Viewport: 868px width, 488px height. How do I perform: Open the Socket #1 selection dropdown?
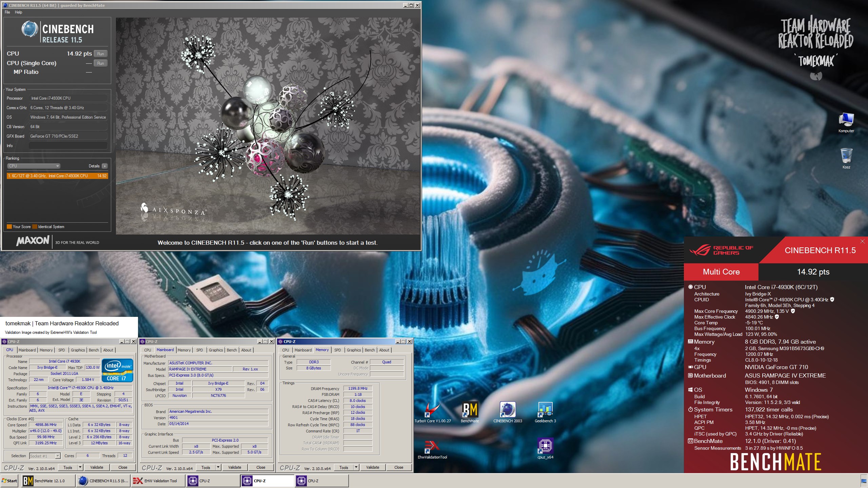point(45,456)
